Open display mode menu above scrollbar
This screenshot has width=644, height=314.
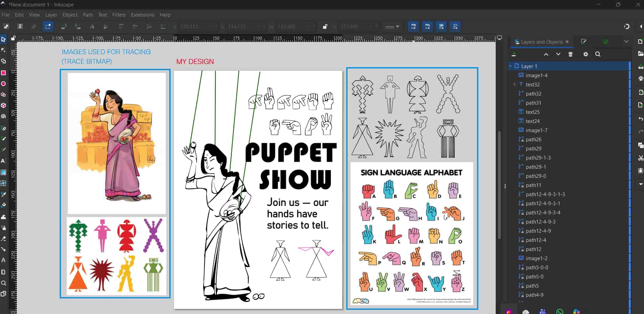(499, 38)
